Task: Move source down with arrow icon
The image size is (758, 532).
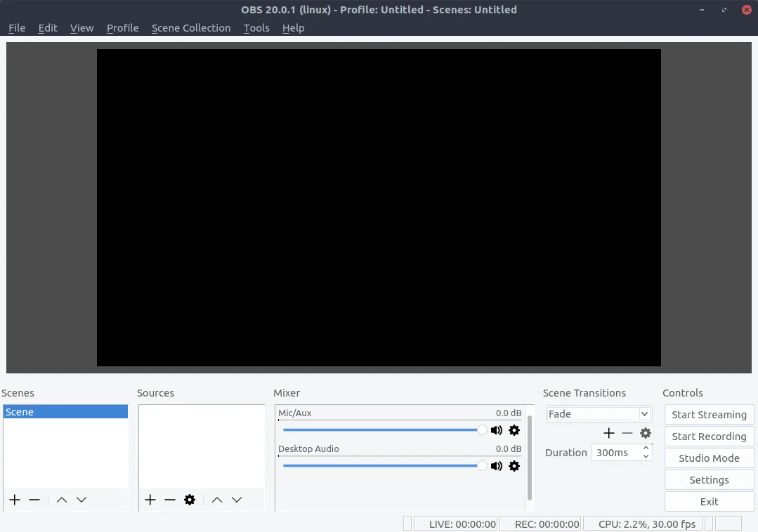Action: (237, 500)
